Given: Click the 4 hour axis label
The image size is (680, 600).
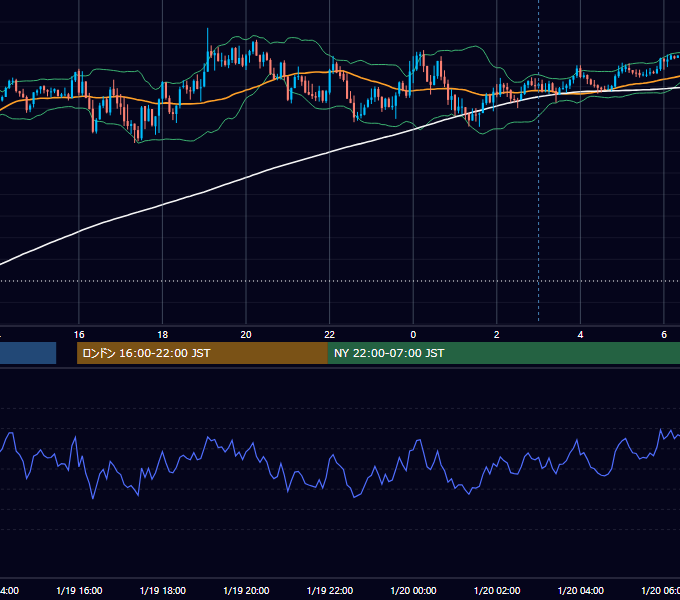Looking at the screenshot, I should point(580,335).
